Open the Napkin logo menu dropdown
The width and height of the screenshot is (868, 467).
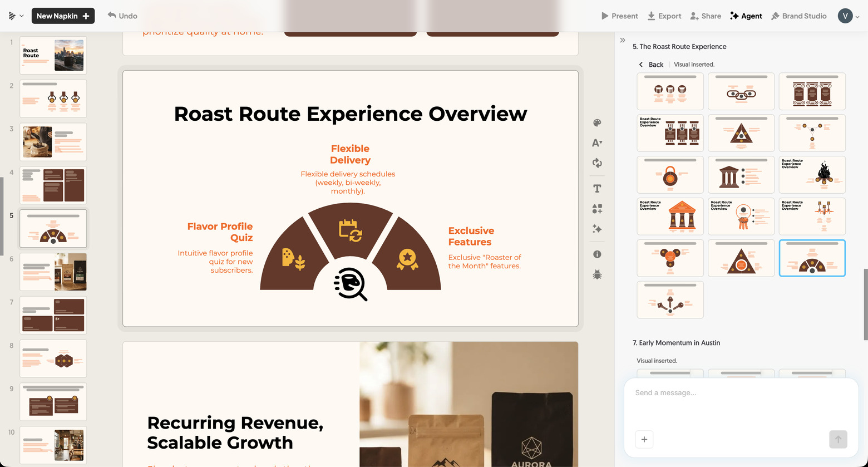click(x=16, y=16)
